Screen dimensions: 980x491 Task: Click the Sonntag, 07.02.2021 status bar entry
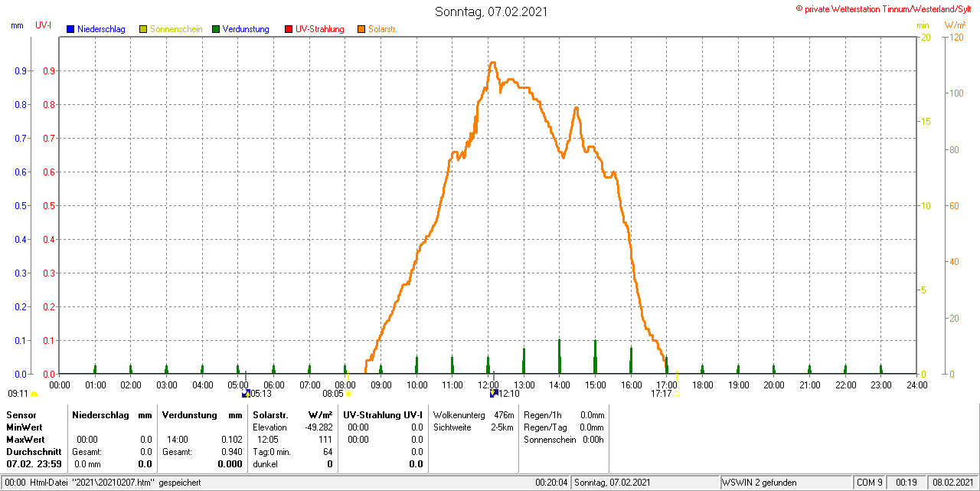point(612,483)
